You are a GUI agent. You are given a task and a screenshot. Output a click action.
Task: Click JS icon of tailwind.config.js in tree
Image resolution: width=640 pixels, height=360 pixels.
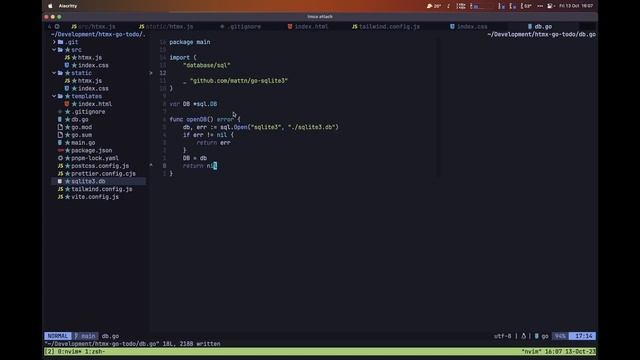(x=60, y=189)
